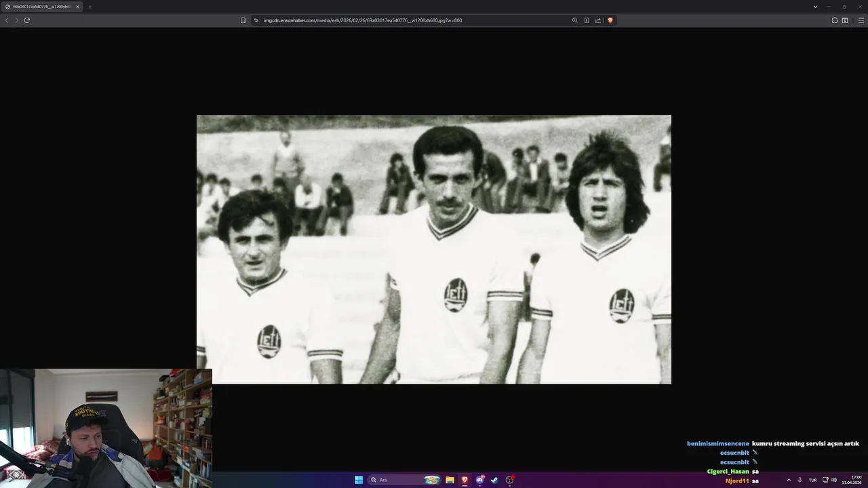Click the microphone icon in system tray
868x488 pixels.
pyautogui.click(x=800, y=480)
